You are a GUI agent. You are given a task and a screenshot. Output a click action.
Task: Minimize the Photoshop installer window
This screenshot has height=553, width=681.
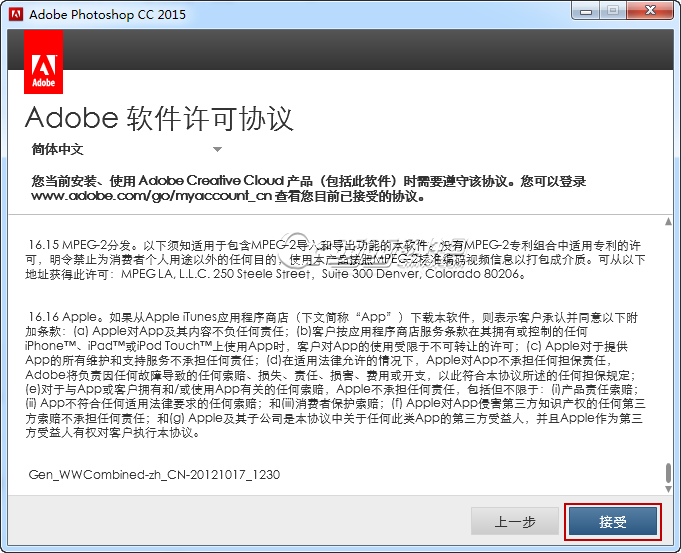[586, 11]
